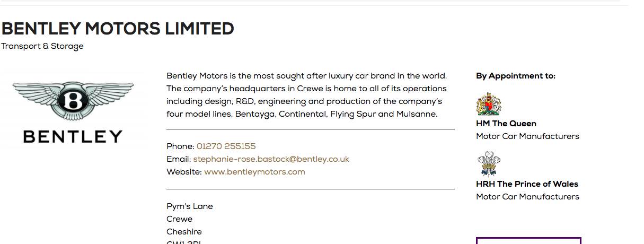Click the purple outlined box at bottom right

(x=528, y=240)
